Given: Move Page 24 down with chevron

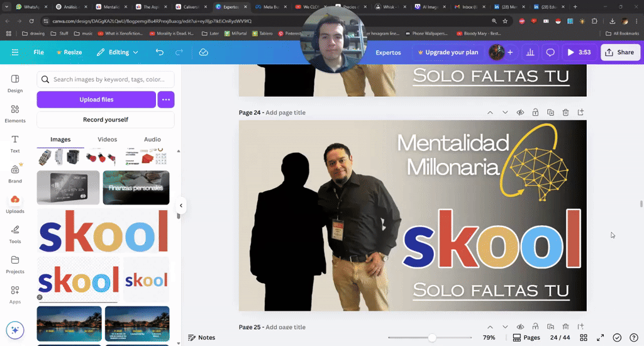Looking at the screenshot, I should click(x=505, y=113).
